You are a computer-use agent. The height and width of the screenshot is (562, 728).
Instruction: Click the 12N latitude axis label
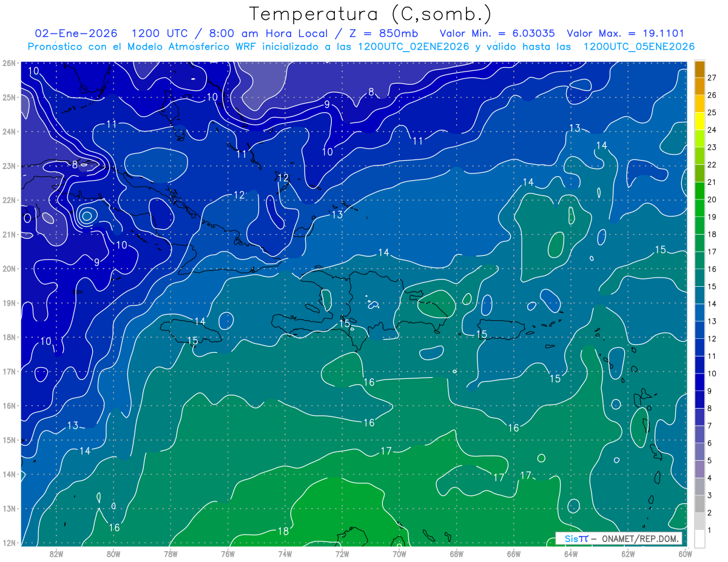(x=8, y=543)
